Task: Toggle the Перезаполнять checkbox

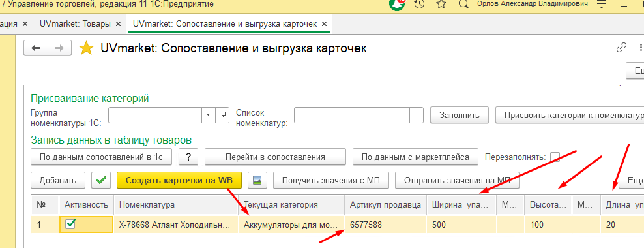Action: coord(555,157)
